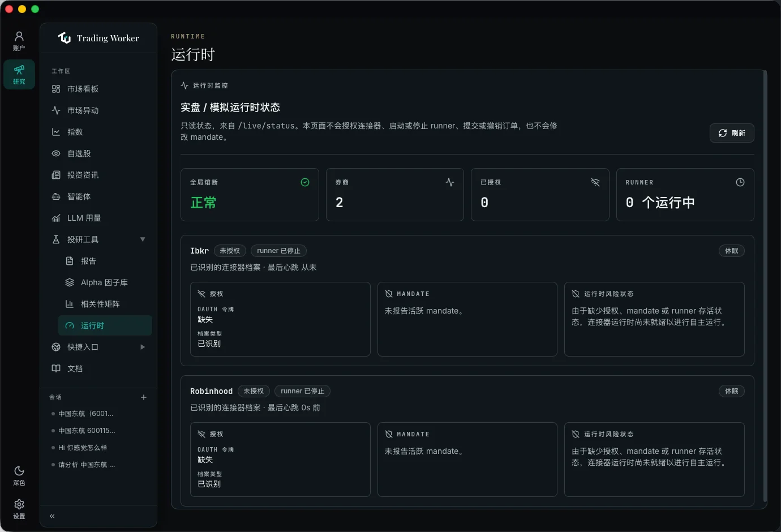Click the 运行时监控 pulse icon
The height and width of the screenshot is (532, 781).
point(184,85)
